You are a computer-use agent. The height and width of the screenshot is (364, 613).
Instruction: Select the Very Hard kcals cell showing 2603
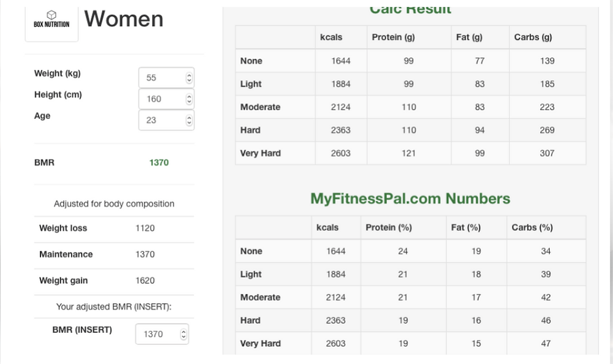coord(341,153)
